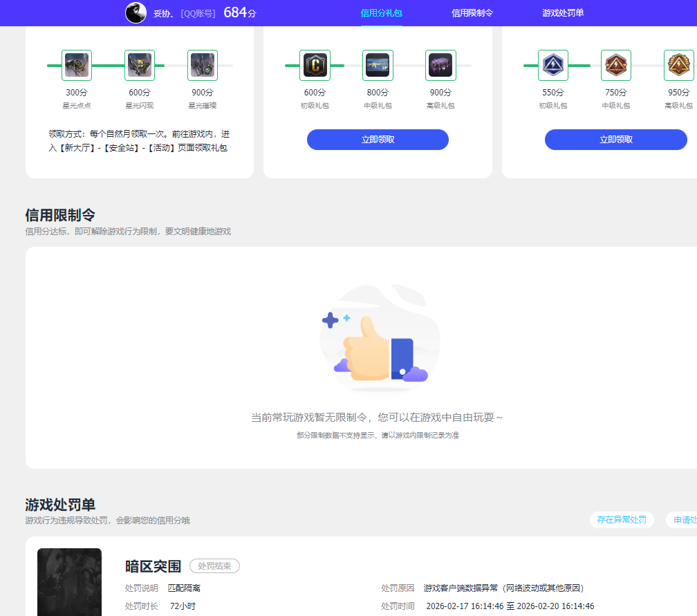Viewport: 697px width, 616px height.
Task: Click the 800分 中级礼包 gun icon
Action: point(378,65)
